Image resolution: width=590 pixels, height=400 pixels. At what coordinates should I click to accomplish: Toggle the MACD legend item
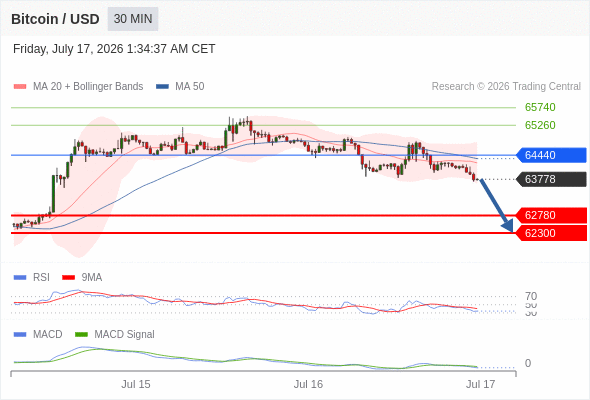38,334
